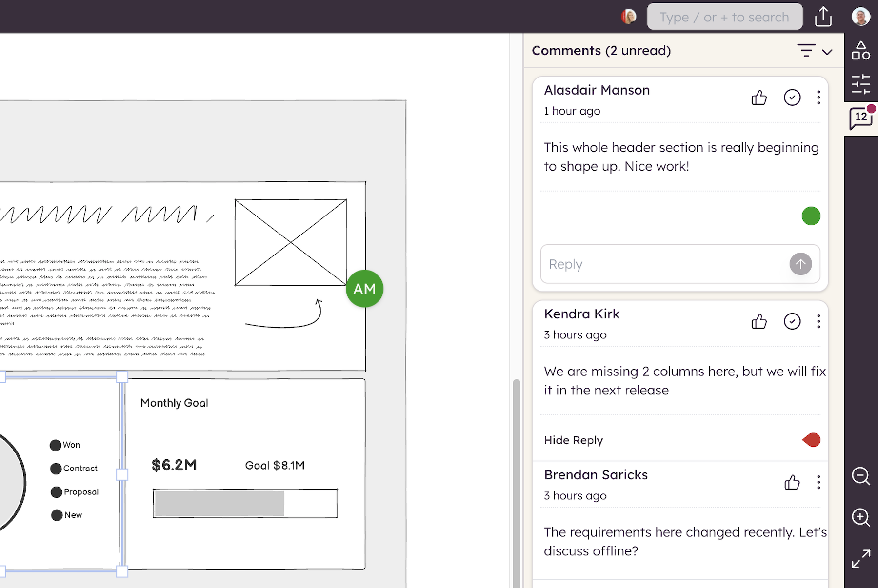Send reply using the arrow button
Viewport: 878px width, 588px height.
(x=800, y=264)
